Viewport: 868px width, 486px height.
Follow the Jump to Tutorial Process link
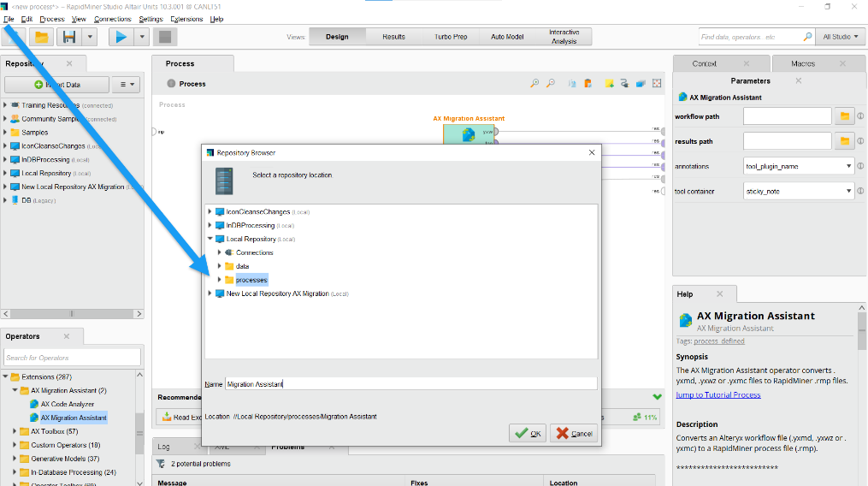click(718, 394)
